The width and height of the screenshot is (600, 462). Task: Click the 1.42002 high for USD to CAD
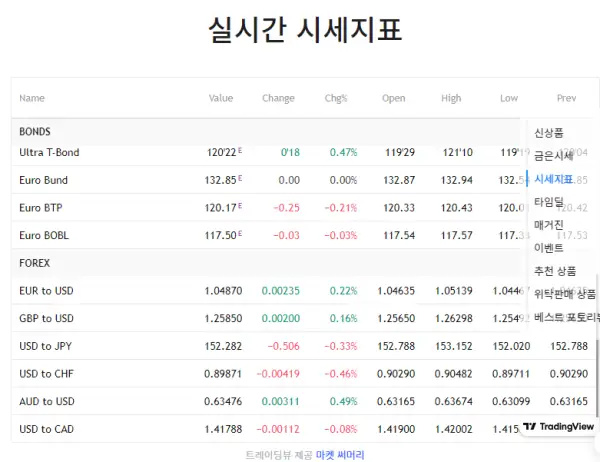click(453, 429)
